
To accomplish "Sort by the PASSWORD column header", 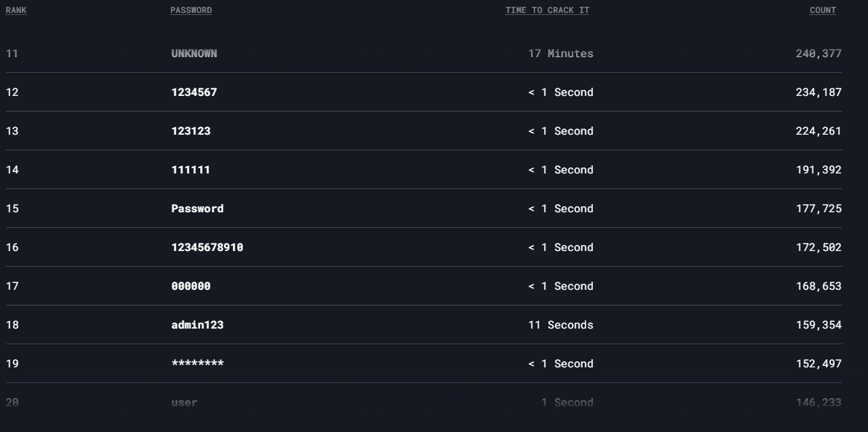I will click(191, 10).
